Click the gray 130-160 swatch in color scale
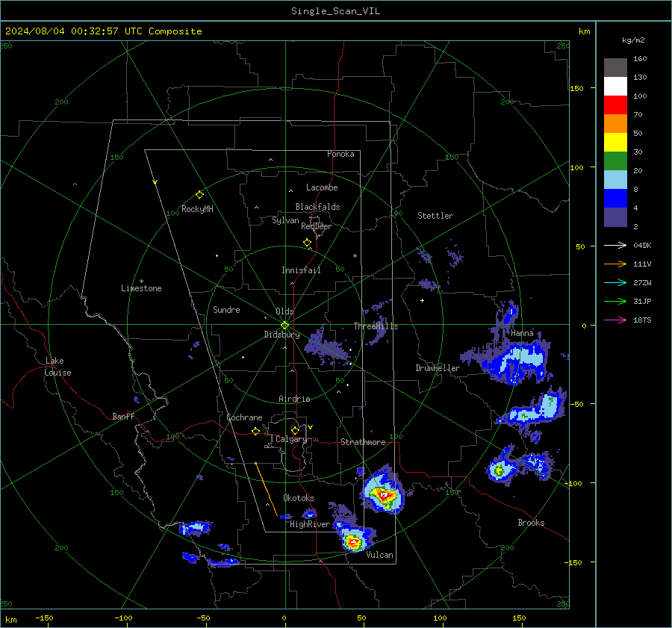This screenshot has width=672, height=628. [x=615, y=68]
